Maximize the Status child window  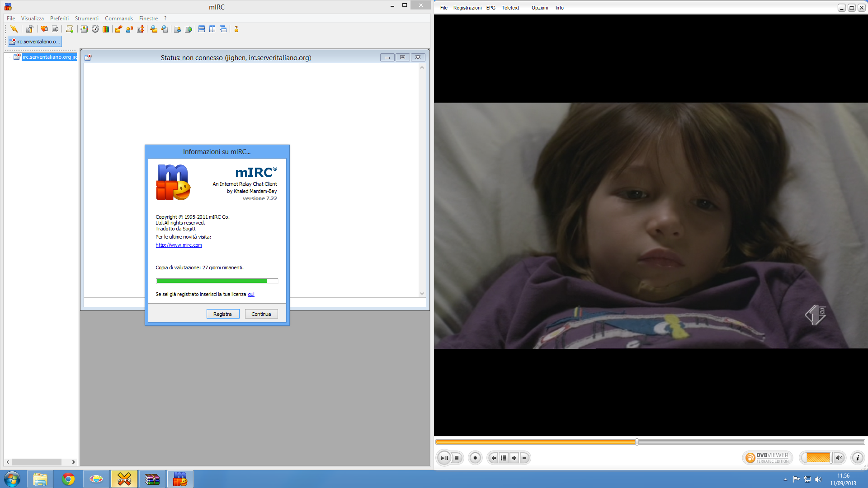click(x=402, y=57)
